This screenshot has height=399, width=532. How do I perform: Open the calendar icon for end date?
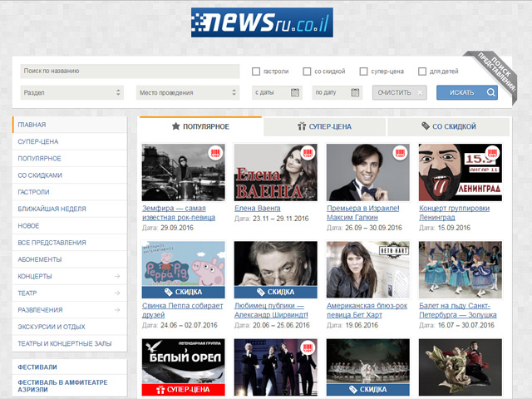click(x=356, y=92)
